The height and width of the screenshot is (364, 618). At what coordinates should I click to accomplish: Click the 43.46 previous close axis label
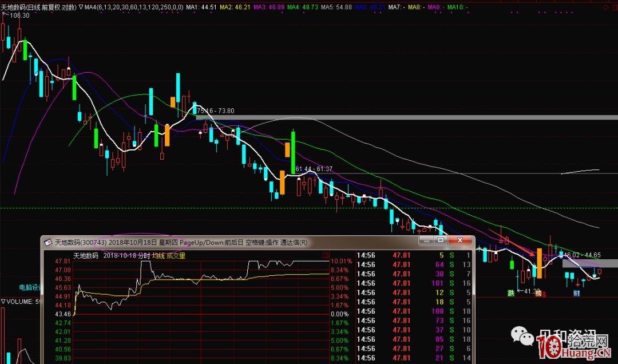point(63,314)
